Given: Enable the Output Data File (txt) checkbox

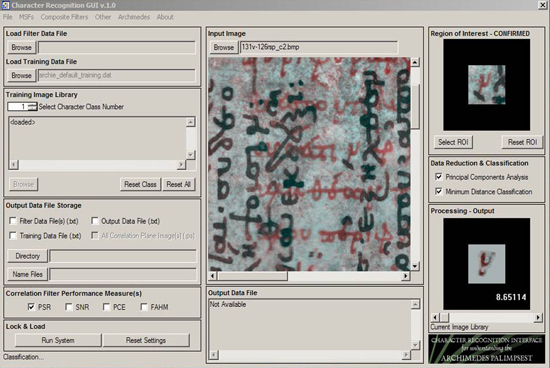Looking at the screenshot, I should click(95, 221).
